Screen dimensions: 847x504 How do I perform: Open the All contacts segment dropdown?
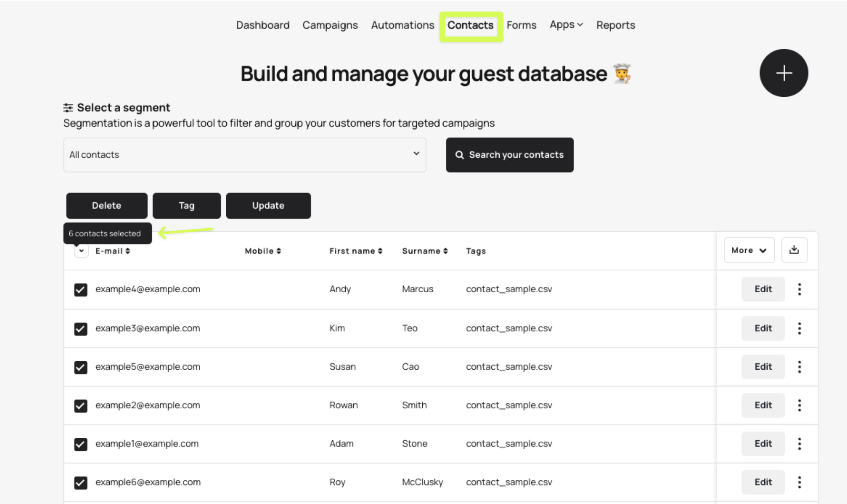(245, 155)
